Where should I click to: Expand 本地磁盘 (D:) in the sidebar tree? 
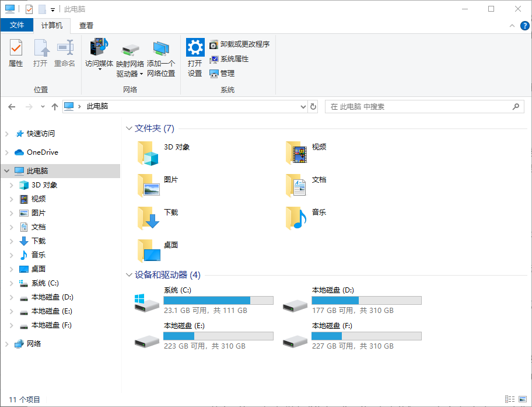[x=11, y=297]
